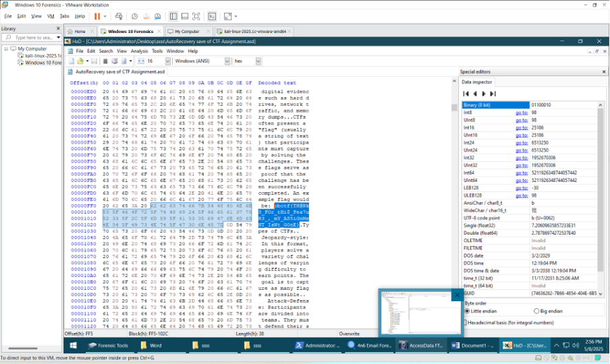Click HxD Open file icon
Viewport: 610px width, 364px height.
point(80,61)
